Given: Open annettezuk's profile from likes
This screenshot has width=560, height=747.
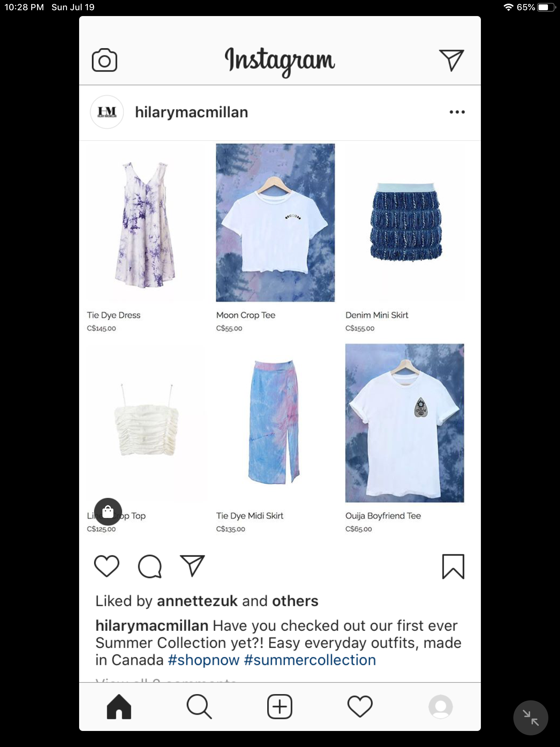Looking at the screenshot, I should pos(197,601).
